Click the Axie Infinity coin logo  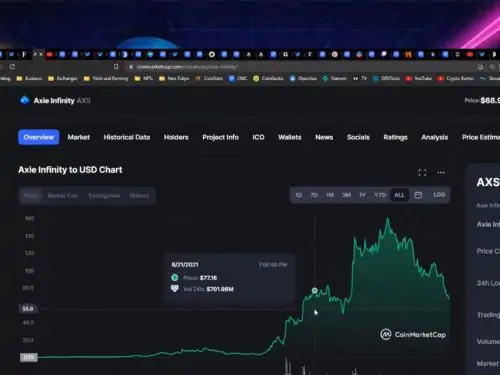[x=25, y=100]
